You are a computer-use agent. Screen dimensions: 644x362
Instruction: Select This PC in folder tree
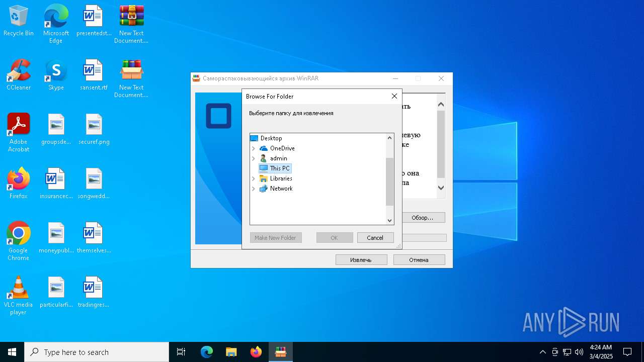tap(275, 168)
